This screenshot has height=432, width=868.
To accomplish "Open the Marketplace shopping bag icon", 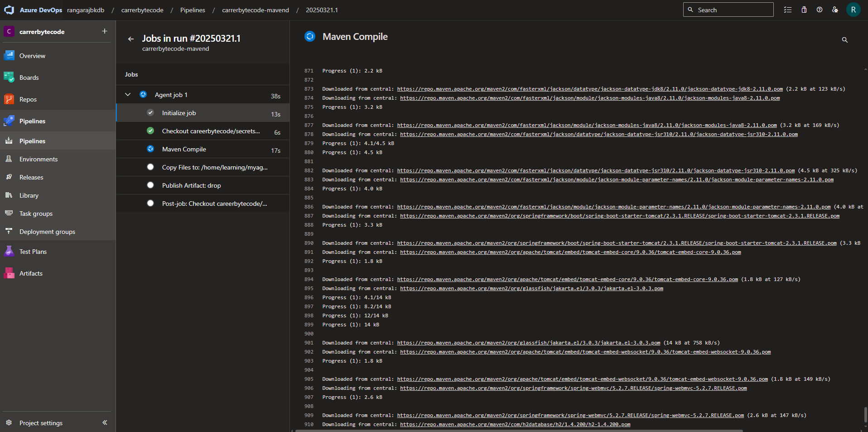I will point(804,10).
